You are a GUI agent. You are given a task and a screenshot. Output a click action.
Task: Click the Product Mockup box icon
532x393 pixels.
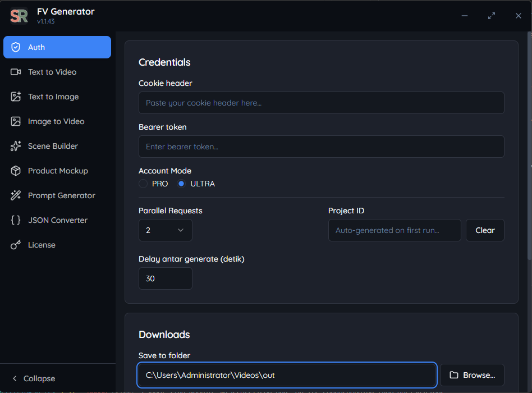click(x=16, y=171)
